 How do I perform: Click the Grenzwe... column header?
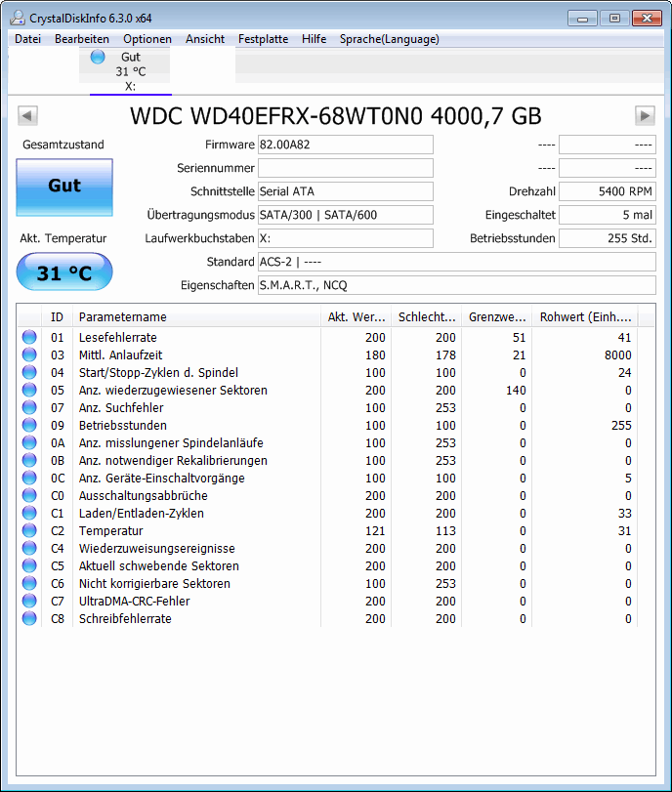click(x=497, y=316)
